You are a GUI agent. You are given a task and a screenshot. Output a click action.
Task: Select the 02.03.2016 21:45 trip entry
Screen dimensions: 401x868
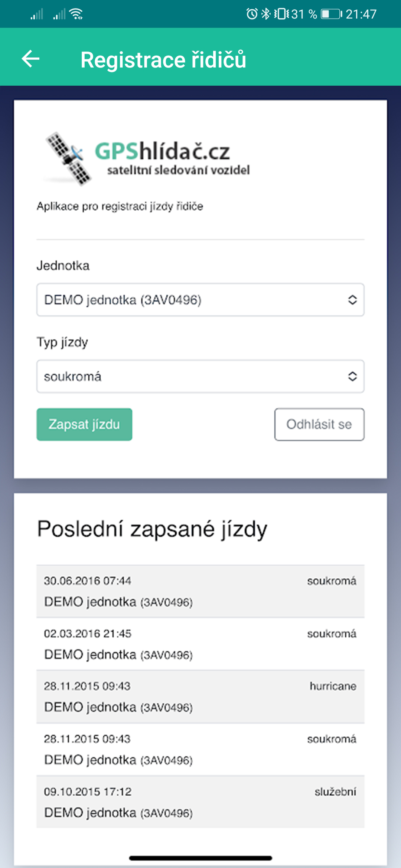click(200, 644)
